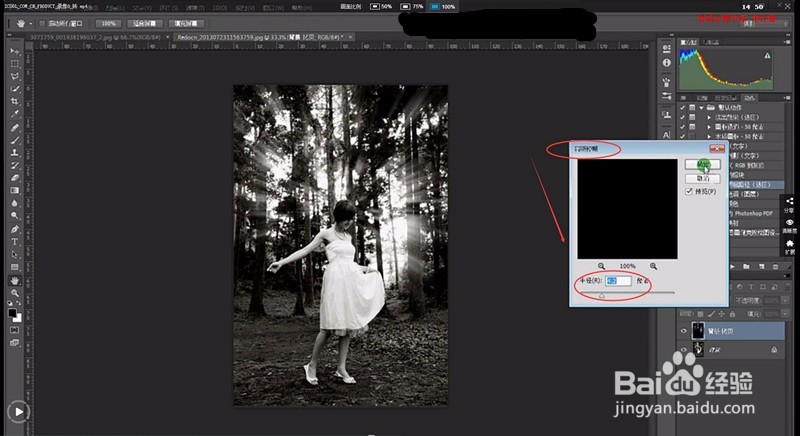
Task: Click the radius input field
Action: (618, 280)
